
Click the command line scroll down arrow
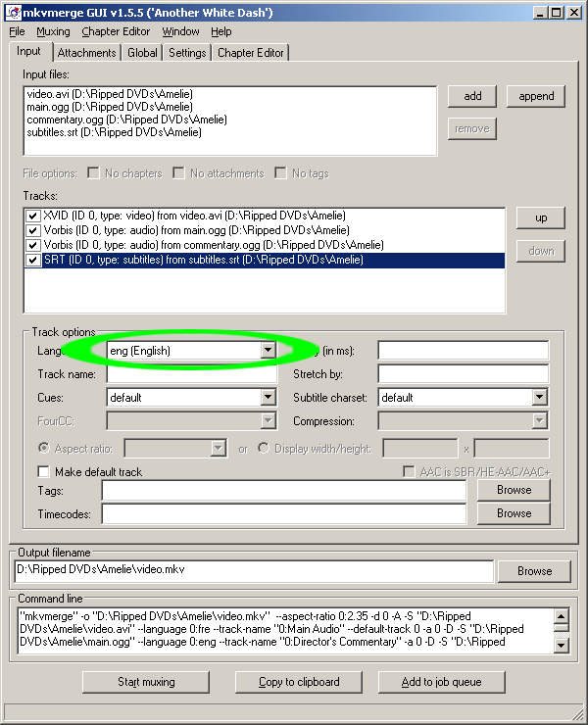[561, 645]
